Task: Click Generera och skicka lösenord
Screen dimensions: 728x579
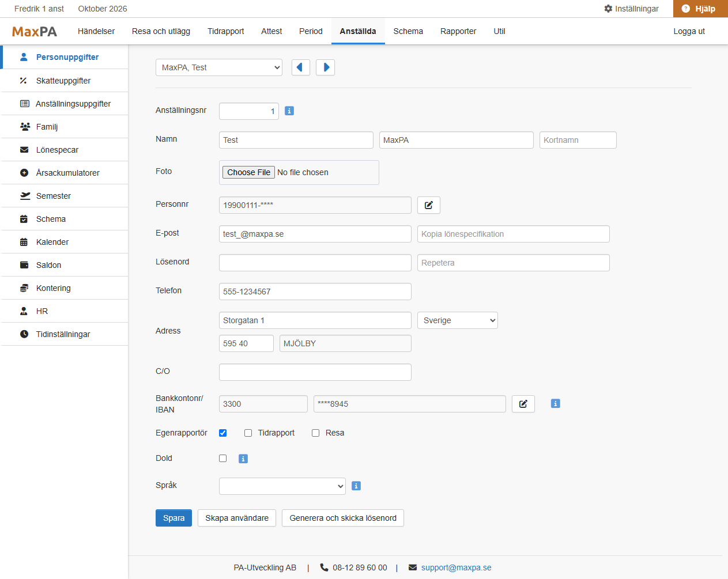Action: pos(343,518)
